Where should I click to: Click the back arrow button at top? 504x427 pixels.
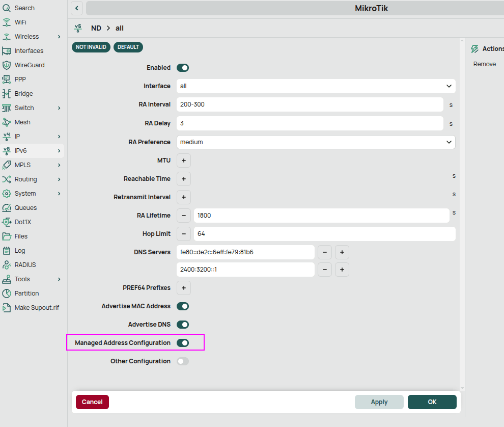pos(77,8)
